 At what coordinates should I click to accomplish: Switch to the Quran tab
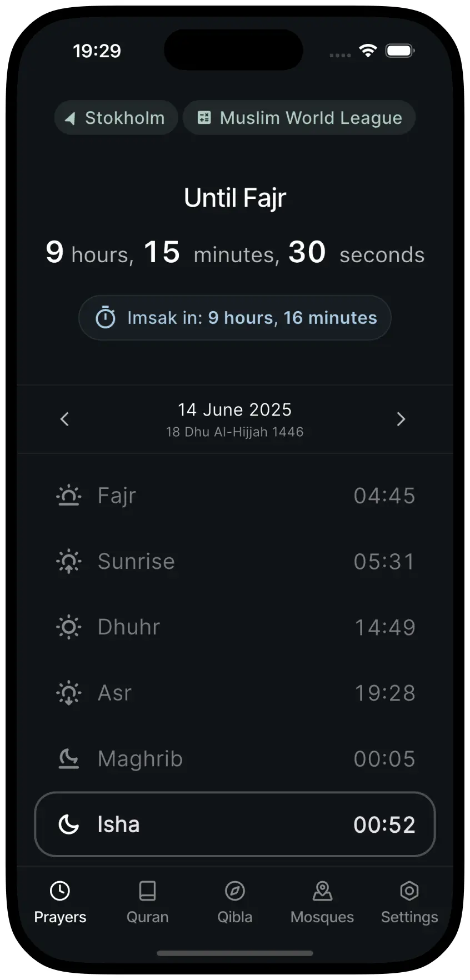147,902
